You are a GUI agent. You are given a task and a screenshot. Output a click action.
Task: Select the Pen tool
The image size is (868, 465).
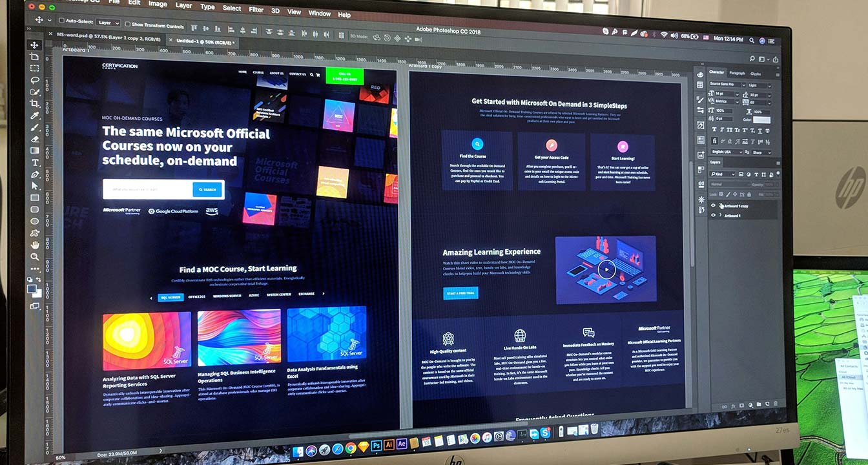[x=35, y=174]
